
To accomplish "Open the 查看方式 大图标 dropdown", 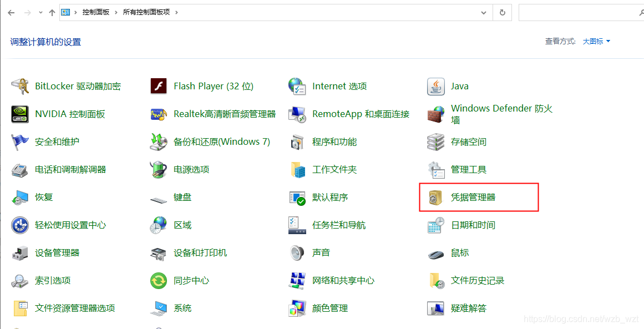I will coord(596,42).
